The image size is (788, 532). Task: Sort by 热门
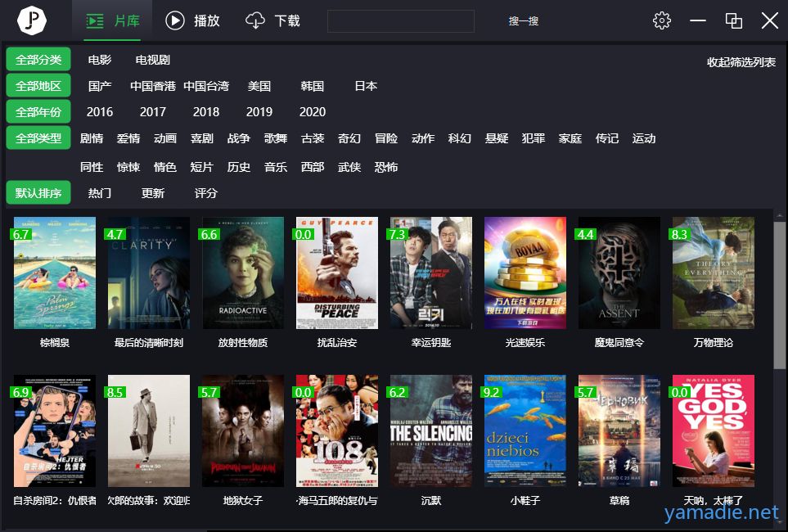[x=100, y=193]
